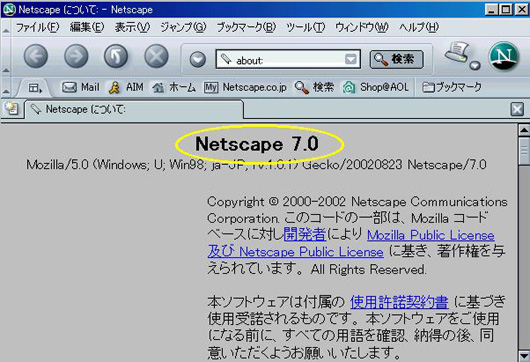Toggle the My Sidebar panel tab icon
Image resolution: width=530 pixels, height=362 pixels.
pyautogui.click(x=35, y=88)
